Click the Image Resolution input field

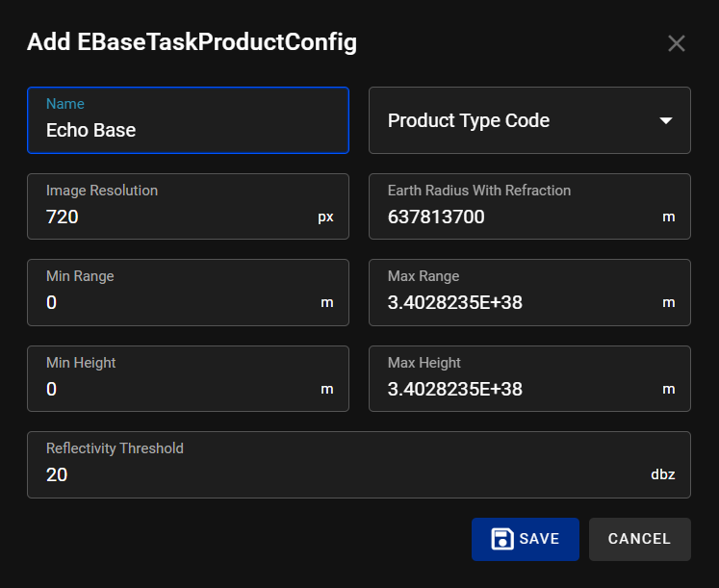tap(173, 217)
